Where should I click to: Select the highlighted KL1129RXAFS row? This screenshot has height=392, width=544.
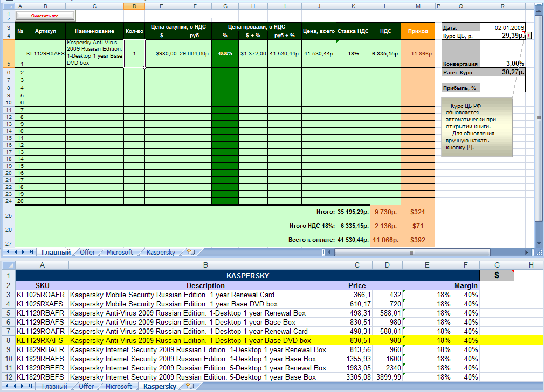point(162,340)
